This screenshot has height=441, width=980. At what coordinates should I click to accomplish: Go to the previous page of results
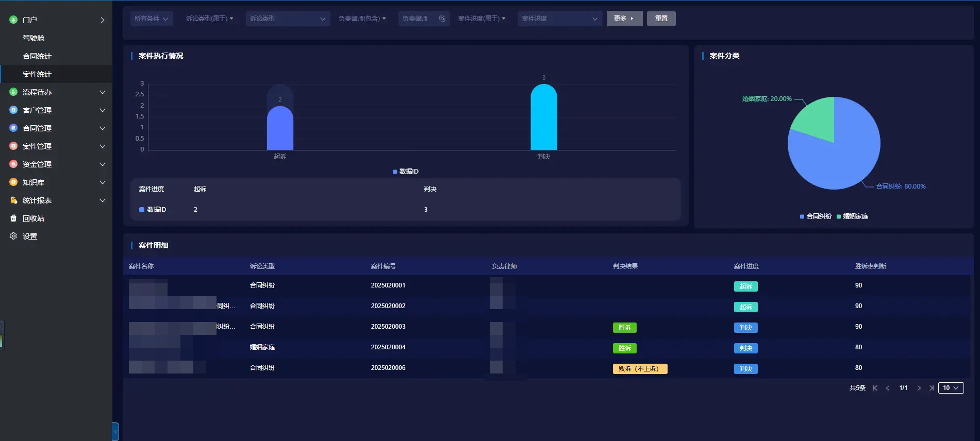click(x=888, y=388)
